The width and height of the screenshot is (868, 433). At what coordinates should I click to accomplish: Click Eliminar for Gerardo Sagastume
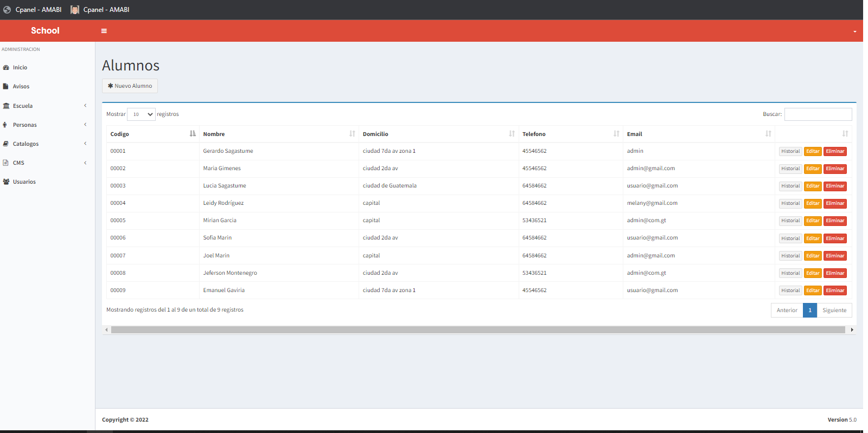835,151
